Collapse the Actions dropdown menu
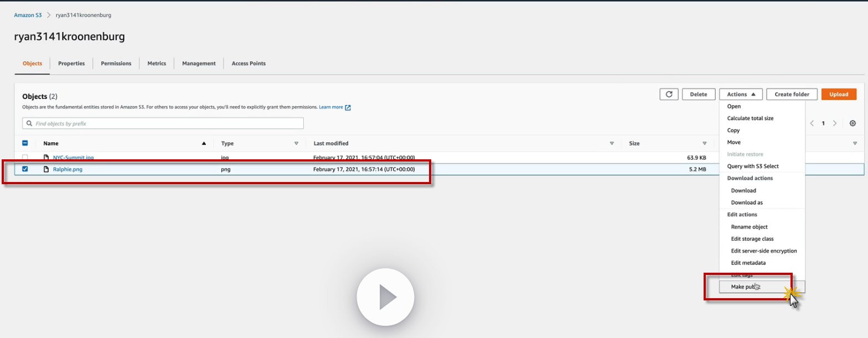The height and width of the screenshot is (338, 868). click(x=741, y=94)
